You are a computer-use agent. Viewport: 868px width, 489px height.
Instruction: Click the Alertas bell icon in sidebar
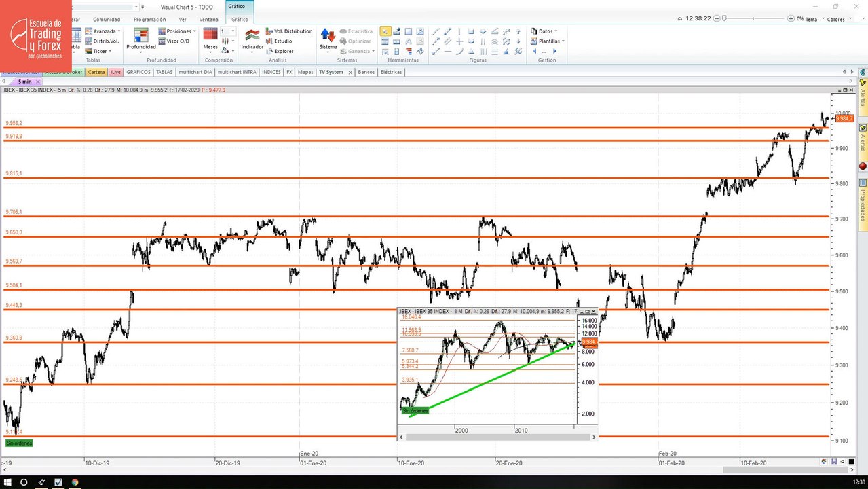point(863,82)
